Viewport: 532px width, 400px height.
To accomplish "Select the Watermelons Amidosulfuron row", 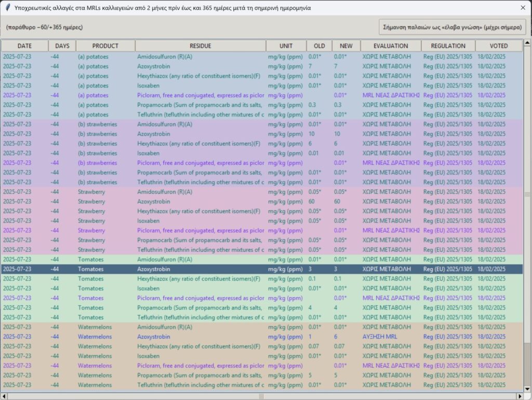I will (x=262, y=327).
